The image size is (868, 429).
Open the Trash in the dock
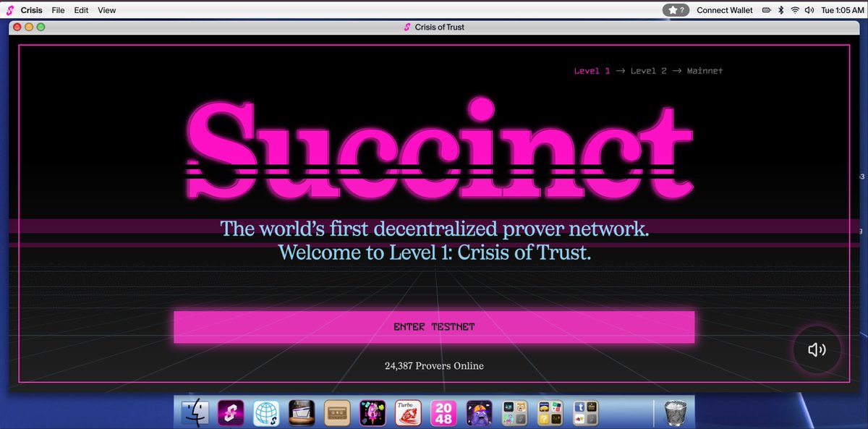(x=675, y=412)
